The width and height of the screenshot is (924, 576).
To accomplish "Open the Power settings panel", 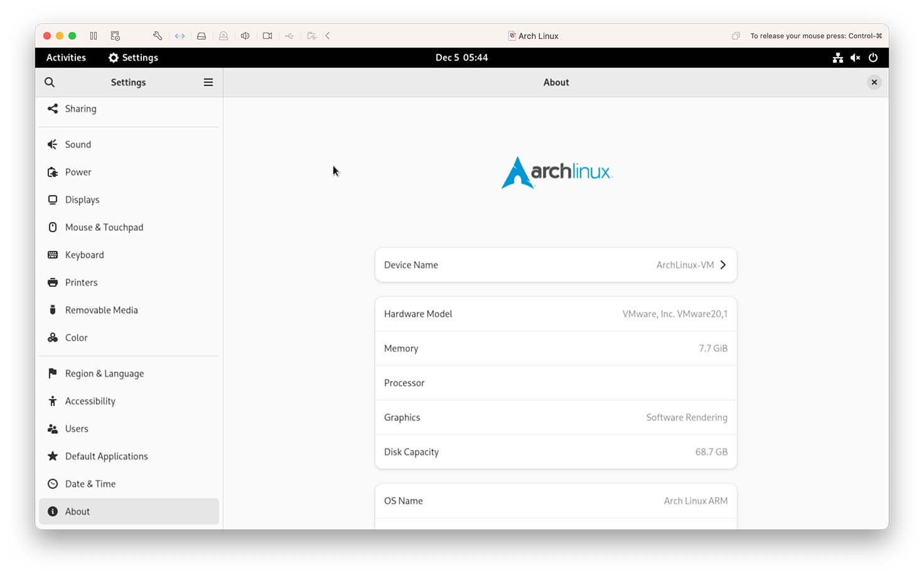I will click(129, 172).
